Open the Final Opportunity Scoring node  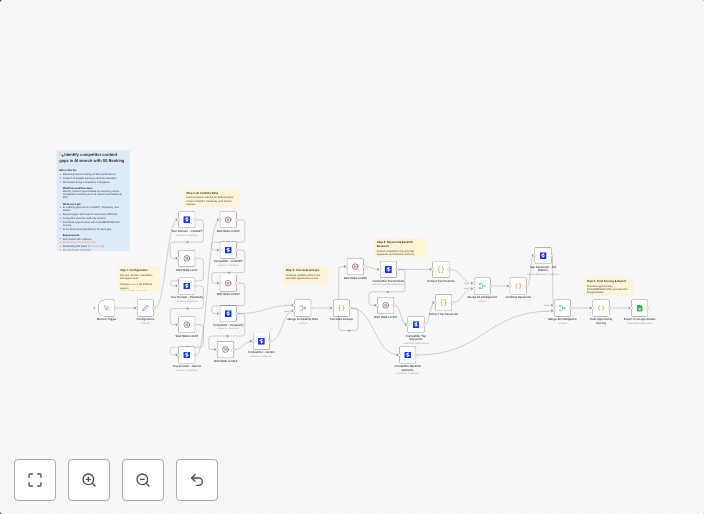click(600, 308)
